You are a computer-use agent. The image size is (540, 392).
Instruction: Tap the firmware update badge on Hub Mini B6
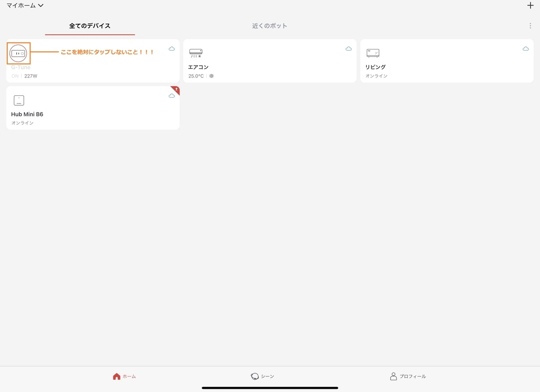click(175, 90)
